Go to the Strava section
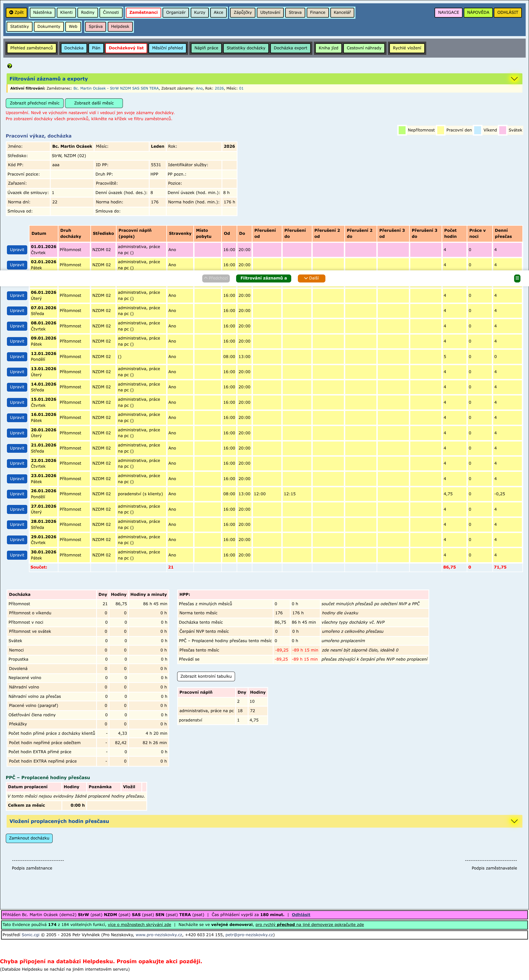 click(295, 13)
